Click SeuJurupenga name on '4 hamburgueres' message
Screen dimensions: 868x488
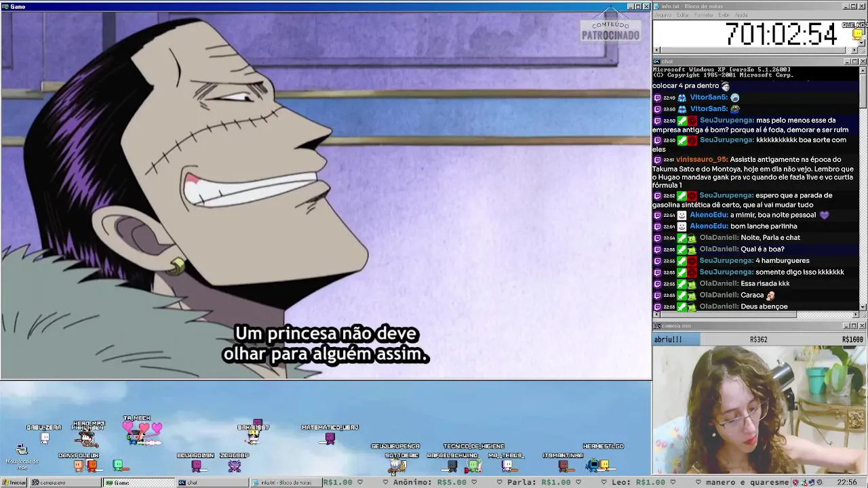pos(726,260)
